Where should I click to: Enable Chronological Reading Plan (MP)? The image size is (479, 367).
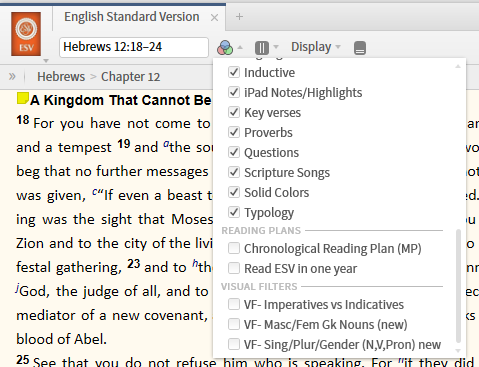[x=234, y=248]
